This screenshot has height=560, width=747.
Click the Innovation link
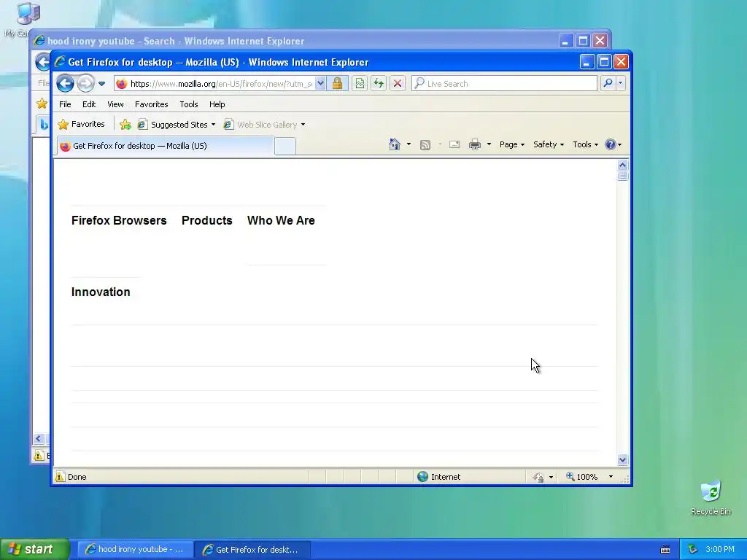(x=101, y=292)
